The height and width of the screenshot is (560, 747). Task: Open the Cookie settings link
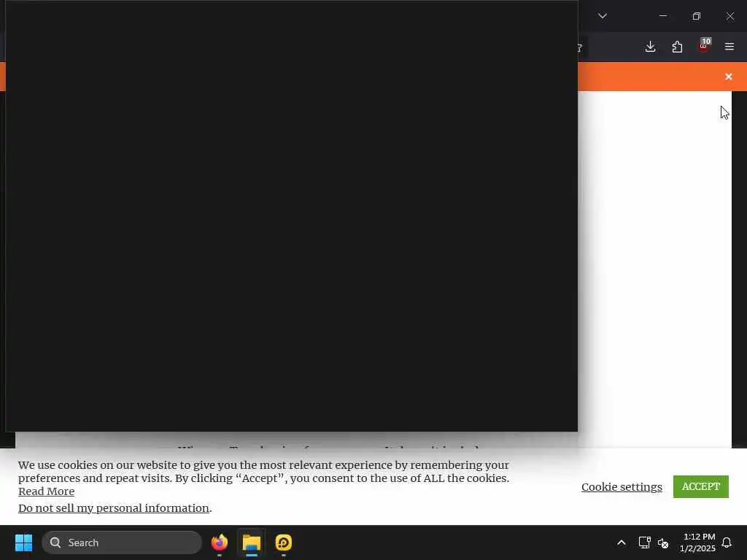click(622, 486)
